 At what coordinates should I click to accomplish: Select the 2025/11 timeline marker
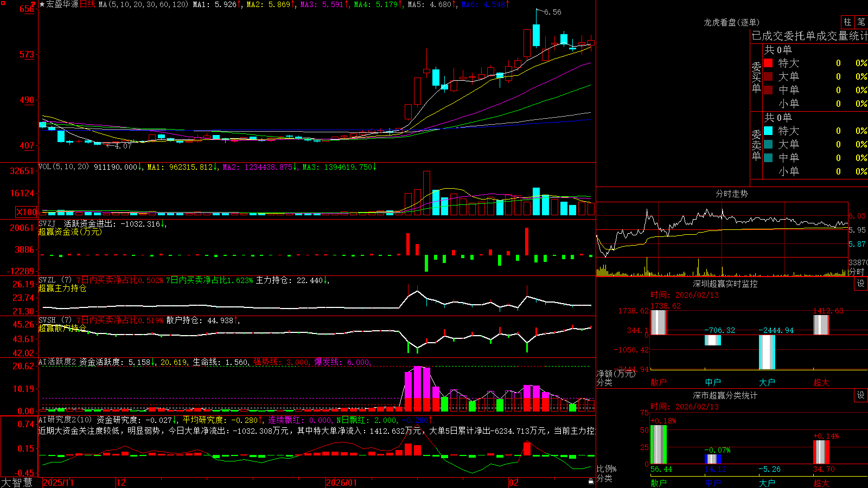58,483
